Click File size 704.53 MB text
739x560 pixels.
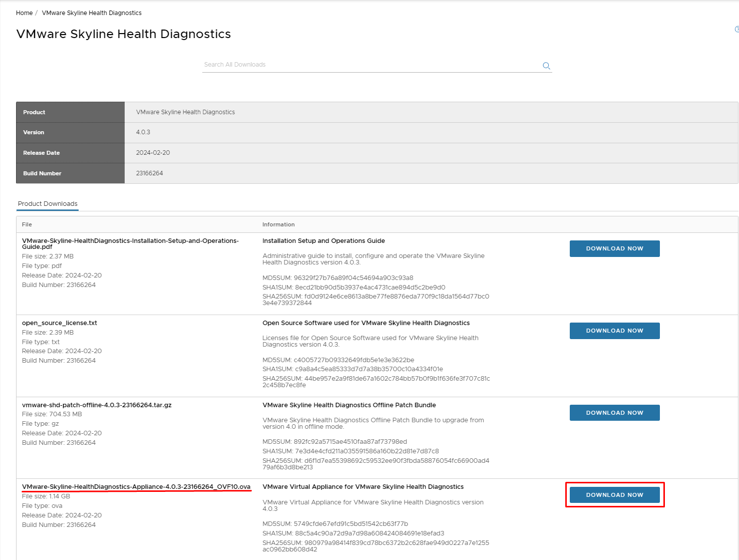(52, 414)
